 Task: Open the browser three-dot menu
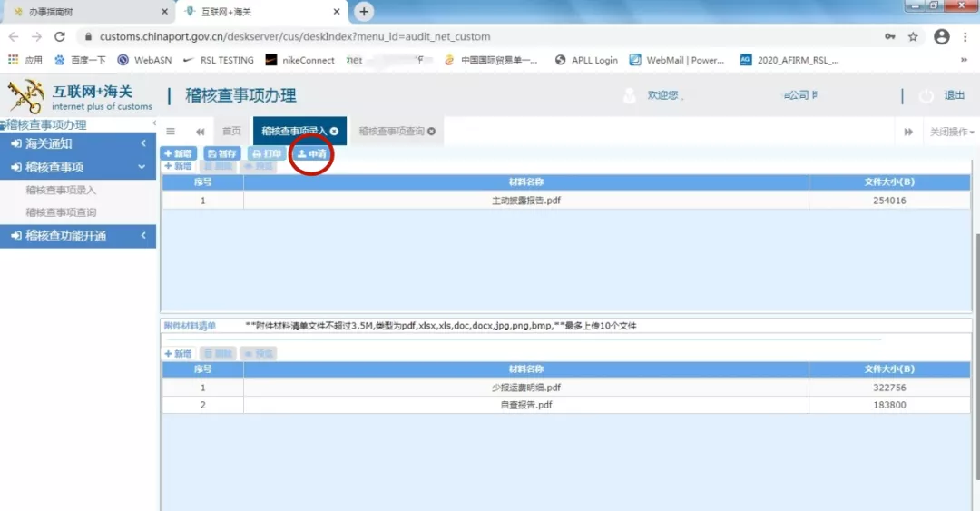pyautogui.click(x=965, y=37)
